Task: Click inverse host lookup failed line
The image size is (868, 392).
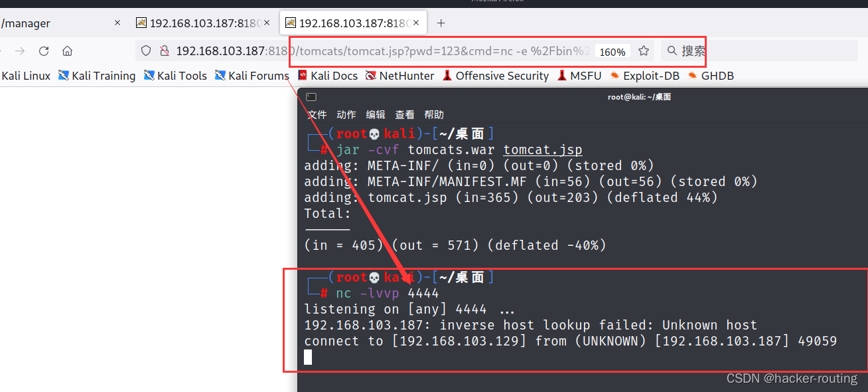Action: (531, 325)
